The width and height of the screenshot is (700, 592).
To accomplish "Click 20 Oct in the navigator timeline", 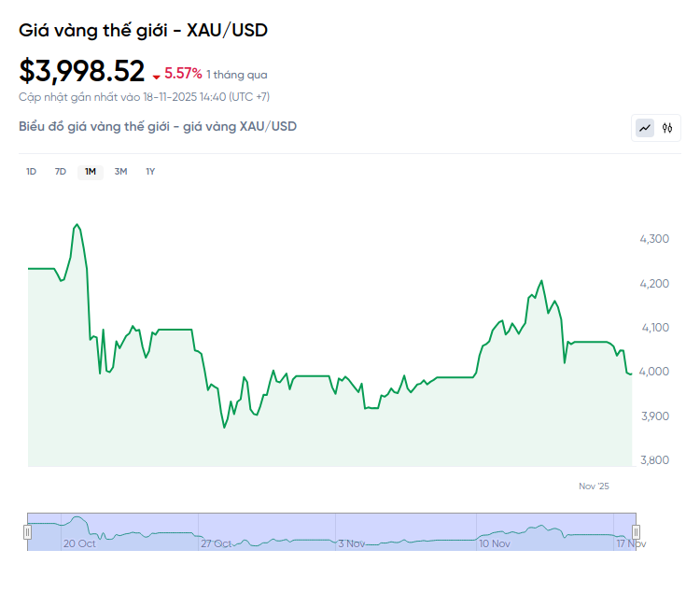I will 79,543.
